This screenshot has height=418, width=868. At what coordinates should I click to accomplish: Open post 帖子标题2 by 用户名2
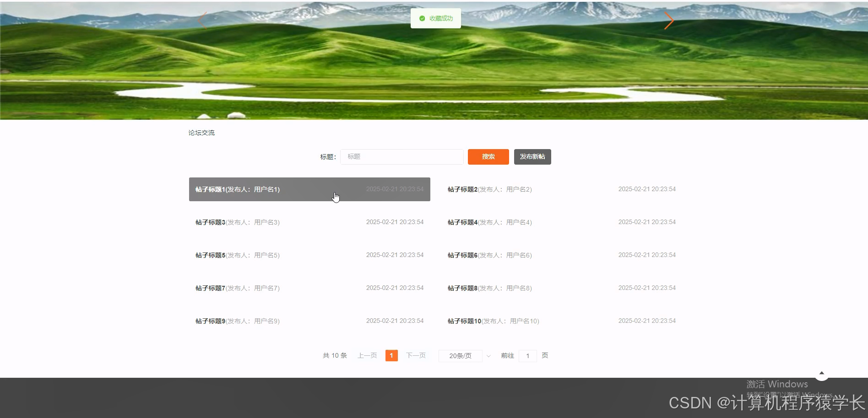coord(488,189)
